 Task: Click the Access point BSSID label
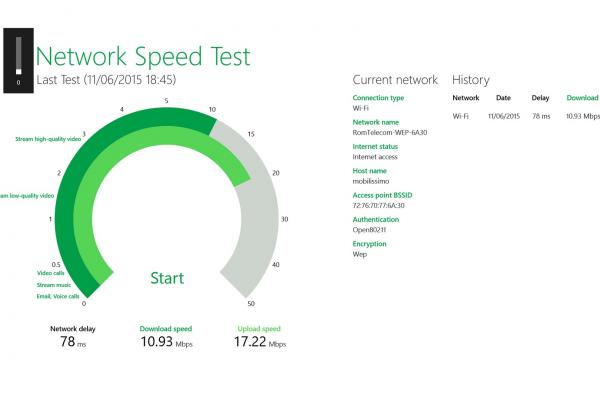click(x=382, y=195)
